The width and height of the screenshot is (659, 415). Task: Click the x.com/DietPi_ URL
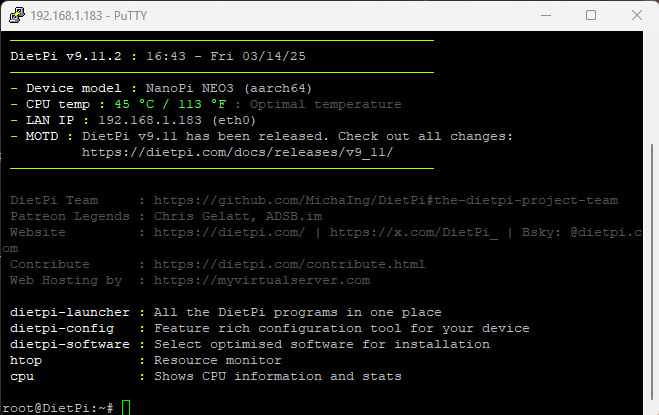(x=414, y=232)
